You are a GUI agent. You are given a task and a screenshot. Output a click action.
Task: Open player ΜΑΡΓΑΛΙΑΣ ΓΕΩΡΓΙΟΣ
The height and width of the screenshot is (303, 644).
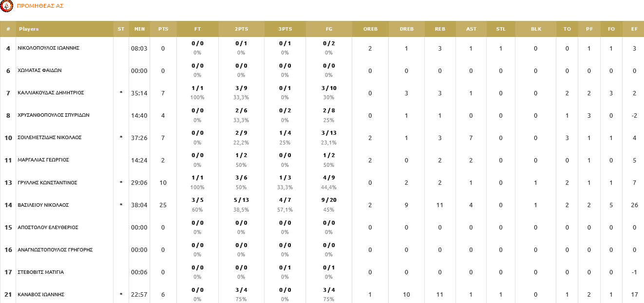pos(43,160)
